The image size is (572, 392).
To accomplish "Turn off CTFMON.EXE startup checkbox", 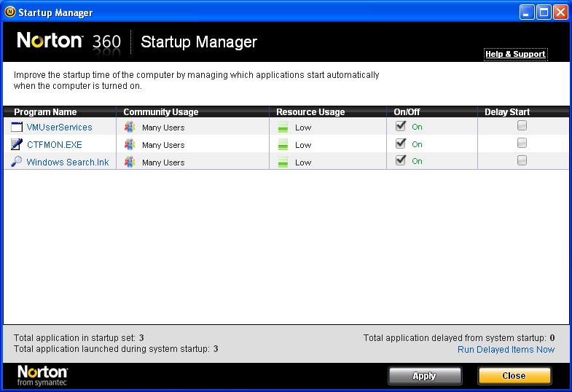I will coord(401,143).
